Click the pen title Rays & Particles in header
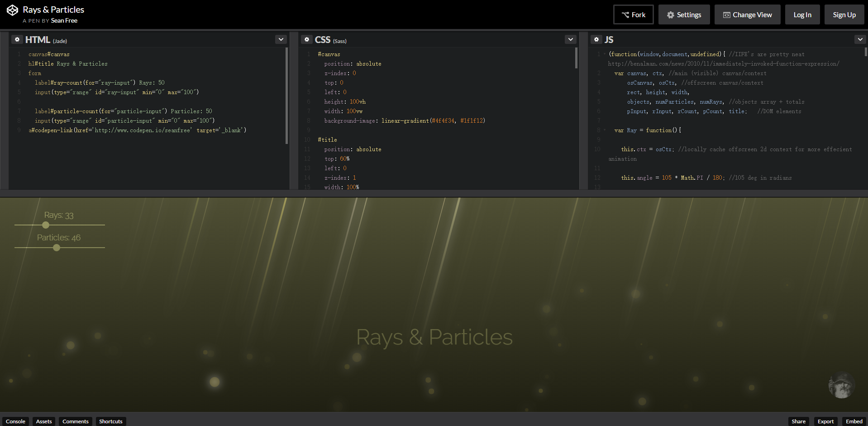Viewport: 868px width, 426px height. (53, 10)
